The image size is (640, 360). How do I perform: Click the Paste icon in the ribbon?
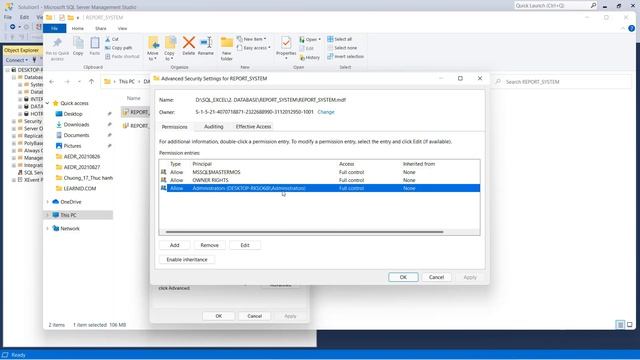coord(95,43)
